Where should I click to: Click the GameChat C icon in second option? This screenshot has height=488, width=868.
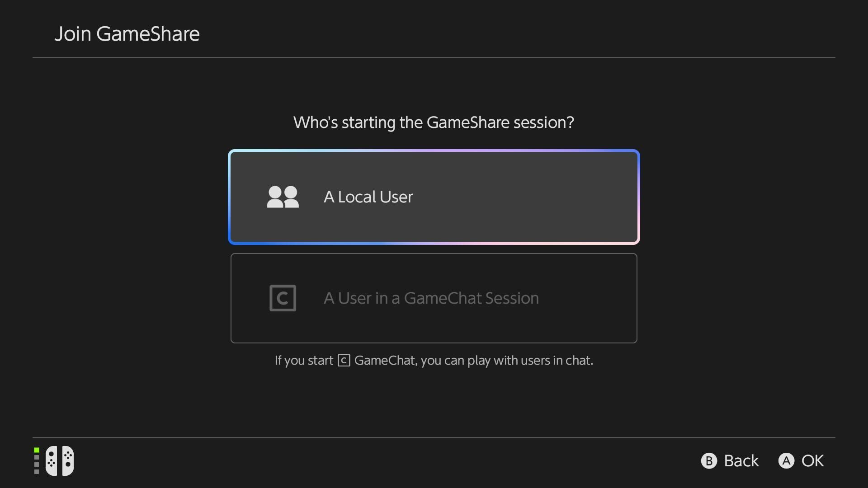coord(283,298)
